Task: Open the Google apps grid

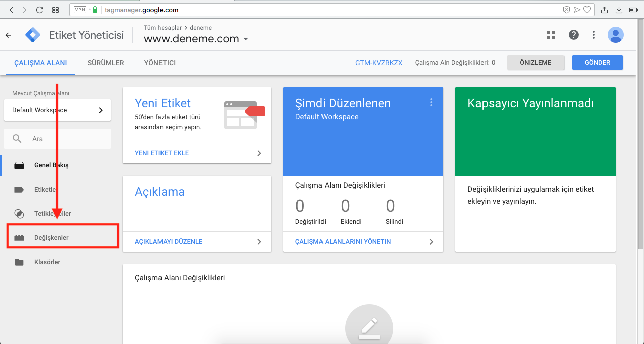Action: click(x=551, y=35)
